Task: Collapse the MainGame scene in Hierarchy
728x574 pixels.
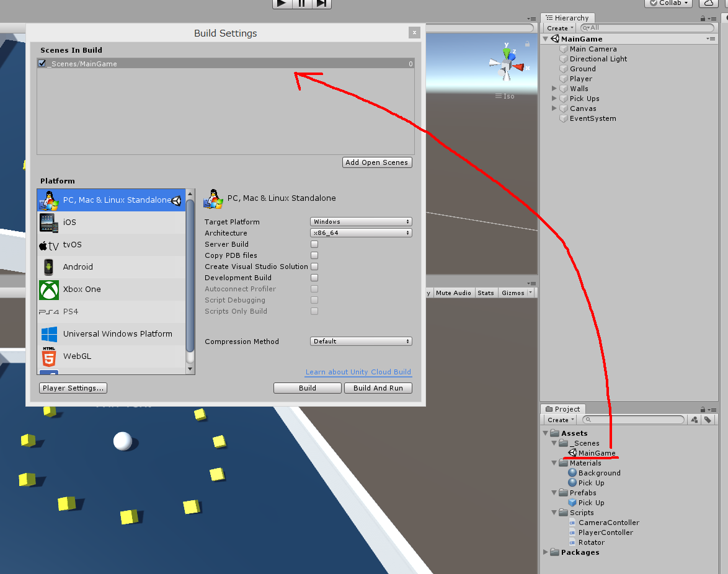Action: [546, 39]
